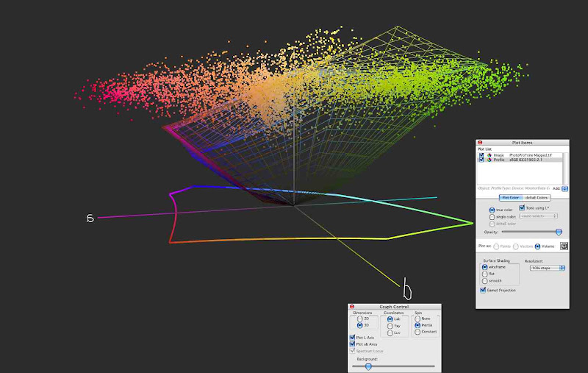Choose Points for Plot as
This screenshot has height=373, width=588.
click(x=496, y=246)
